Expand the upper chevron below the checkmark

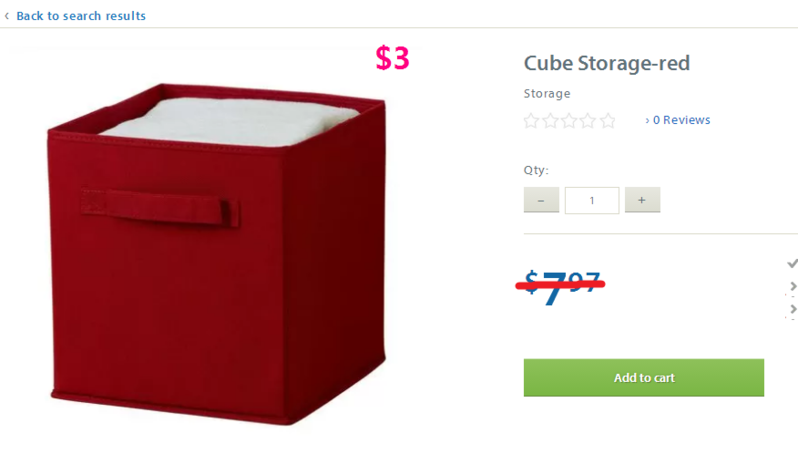(x=793, y=286)
